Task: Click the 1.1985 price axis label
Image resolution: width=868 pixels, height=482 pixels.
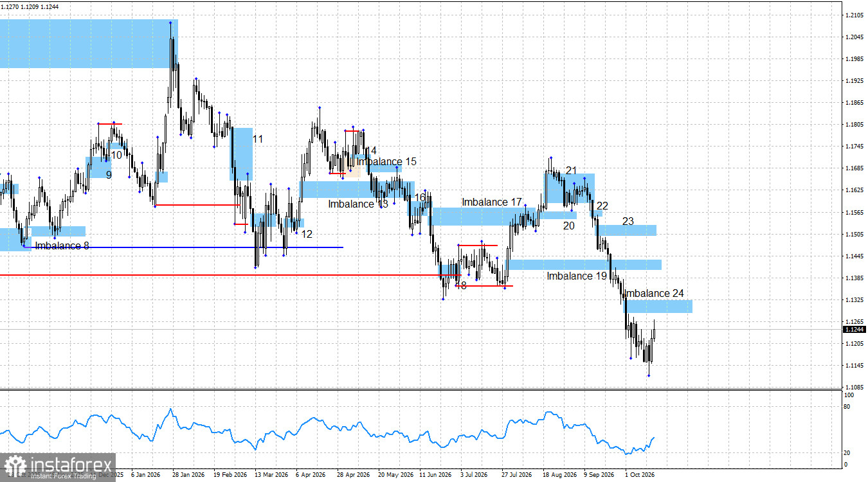Action: tap(854, 58)
